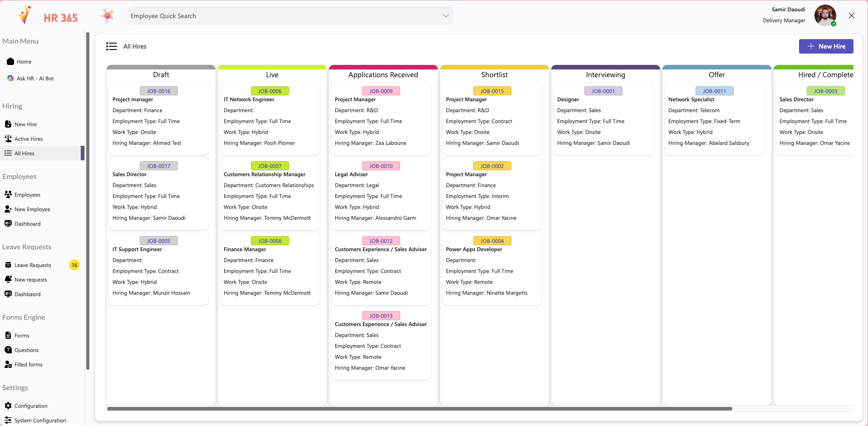Open Dashboard under Leave Requests
868x426 pixels.
[x=28, y=294]
